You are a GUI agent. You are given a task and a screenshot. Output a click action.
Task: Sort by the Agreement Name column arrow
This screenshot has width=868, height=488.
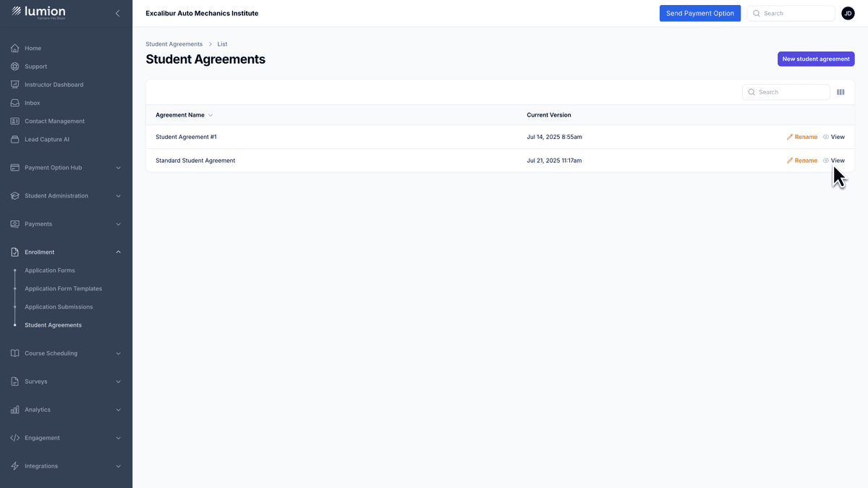point(210,115)
